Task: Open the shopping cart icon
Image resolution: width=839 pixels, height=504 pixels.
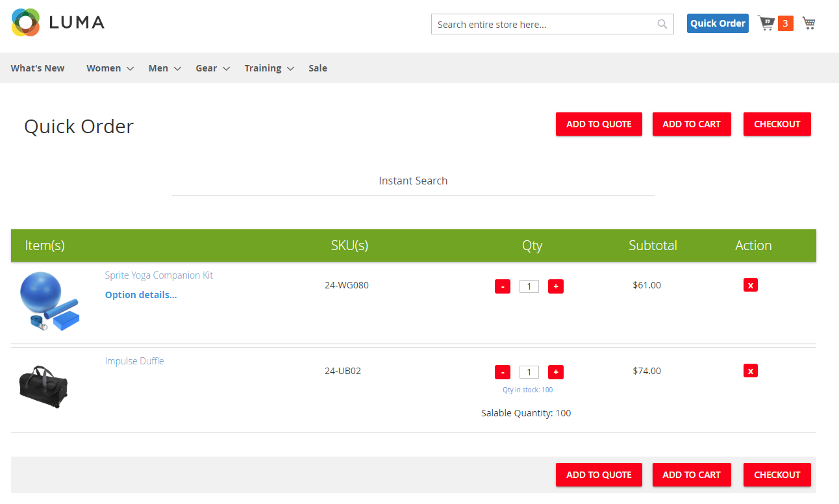Action: click(808, 23)
